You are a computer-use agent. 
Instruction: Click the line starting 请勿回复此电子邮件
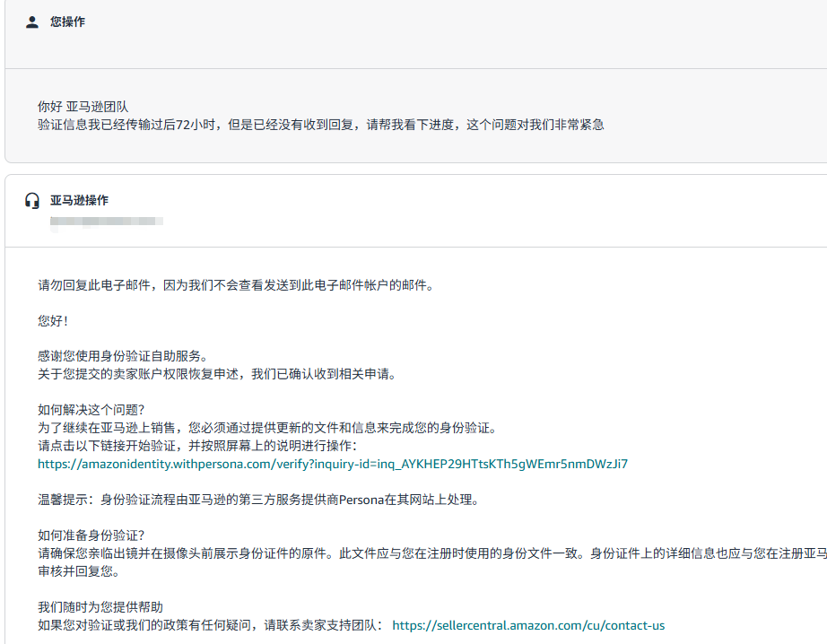[236, 285]
